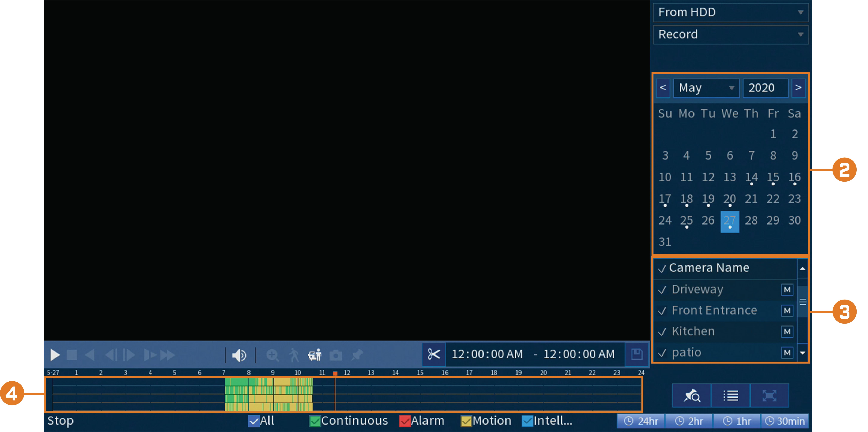Uncheck the Driveway camera
The height and width of the screenshot is (432, 868).
(662, 290)
